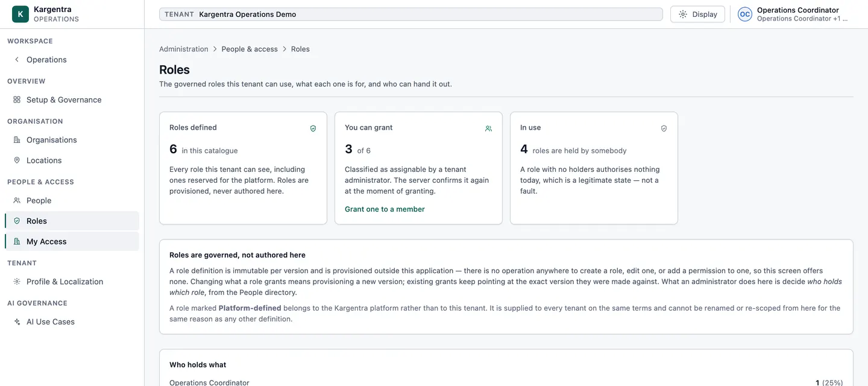Open AI Use Cases page
This screenshot has height=386, width=868.
(x=72, y=321)
